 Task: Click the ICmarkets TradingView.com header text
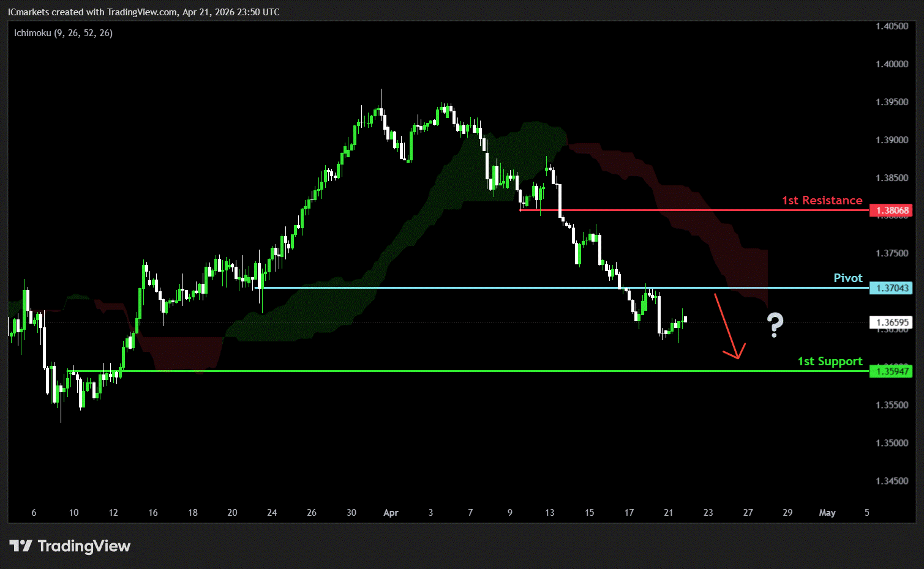(x=143, y=12)
